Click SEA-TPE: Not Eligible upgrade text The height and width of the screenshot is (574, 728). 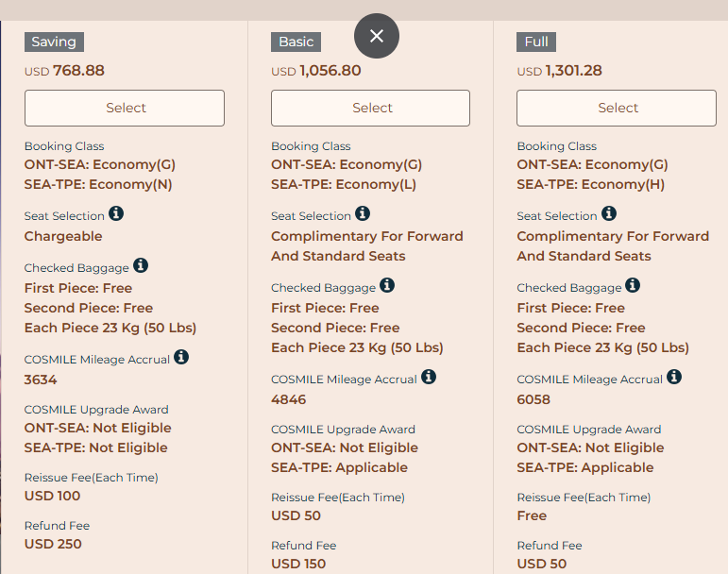[x=95, y=447]
